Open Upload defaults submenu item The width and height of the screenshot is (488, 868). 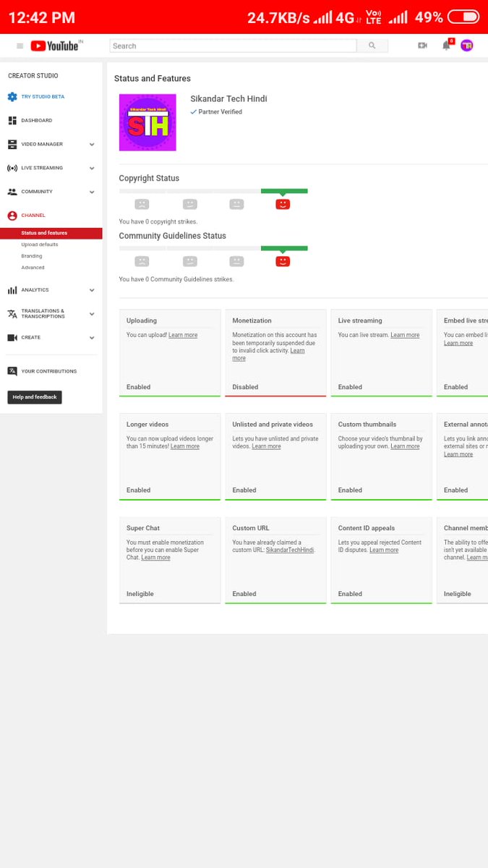(40, 244)
